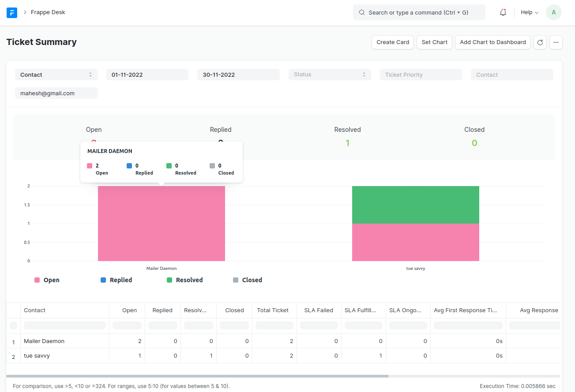The image size is (575, 392).
Task: Click the Set Chart button
Action: (x=434, y=42)
